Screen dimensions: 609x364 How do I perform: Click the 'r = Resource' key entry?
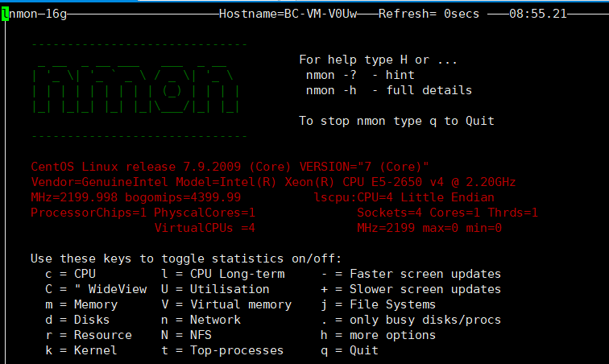[x=89, y=335]
